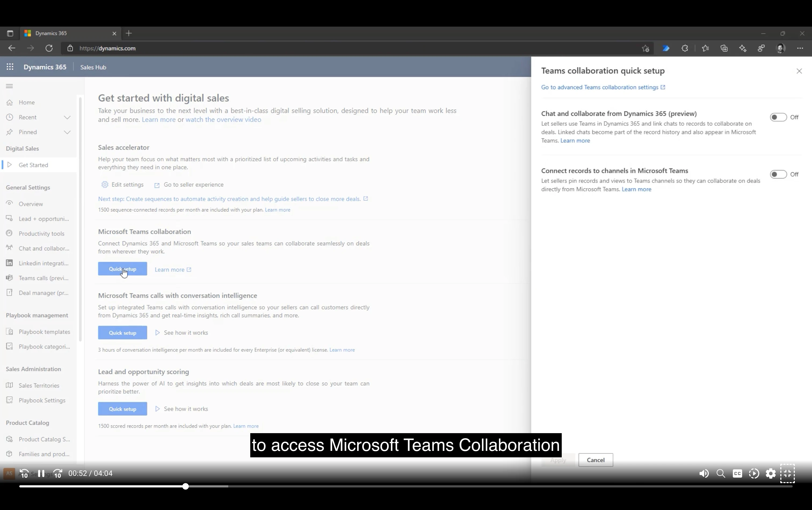Open the browser Collections icon
This screenshot has height=510, width=812.
pyautogui.click(x=724, y=48)
